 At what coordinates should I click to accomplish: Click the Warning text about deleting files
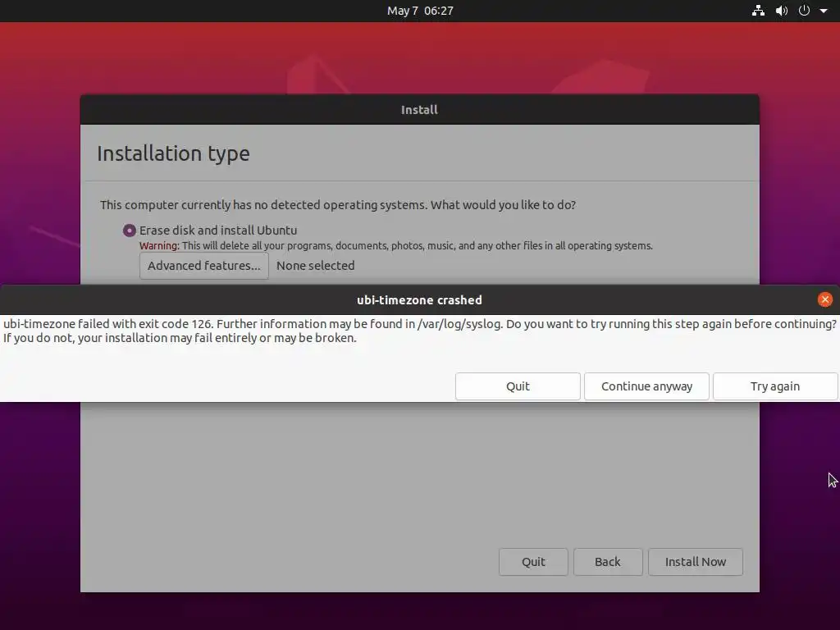tap(396, 246)
